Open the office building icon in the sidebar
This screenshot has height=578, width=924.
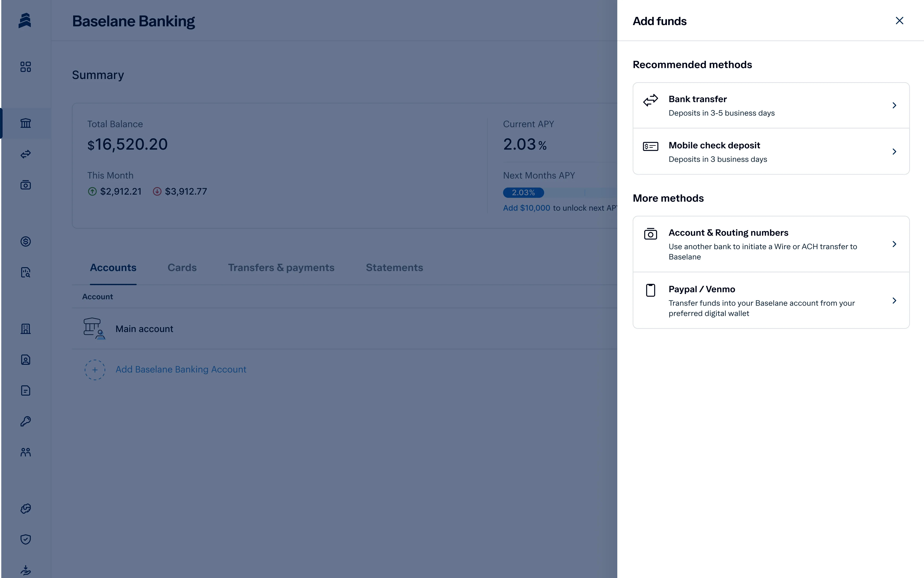26,329
